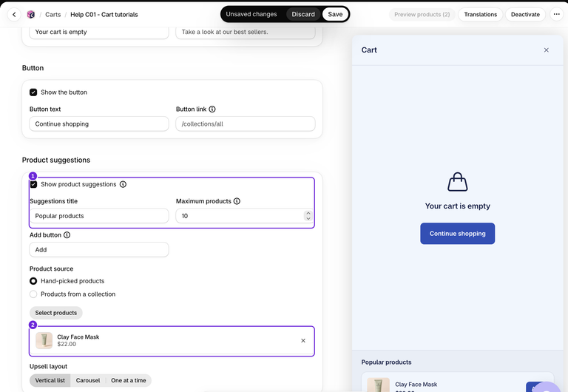
Task: Edit the Your cart is empty field
Action: tap(99, 32)
